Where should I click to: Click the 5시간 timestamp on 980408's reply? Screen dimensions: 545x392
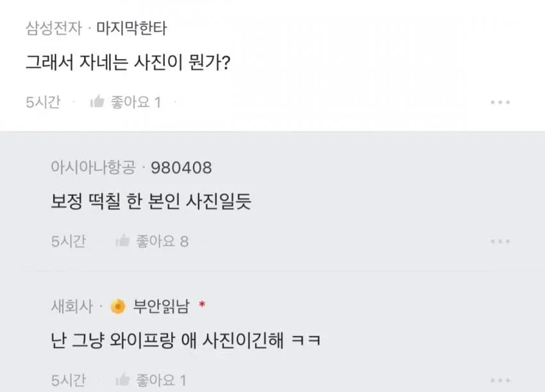[68, 241]
